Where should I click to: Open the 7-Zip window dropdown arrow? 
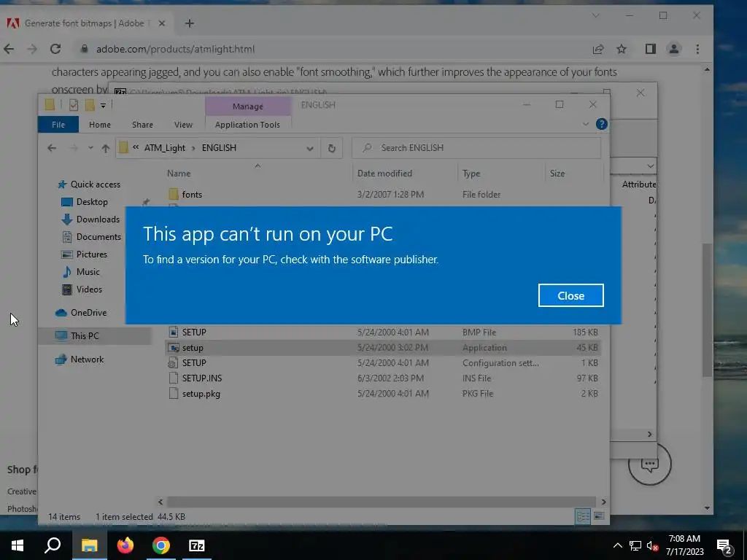650,166
